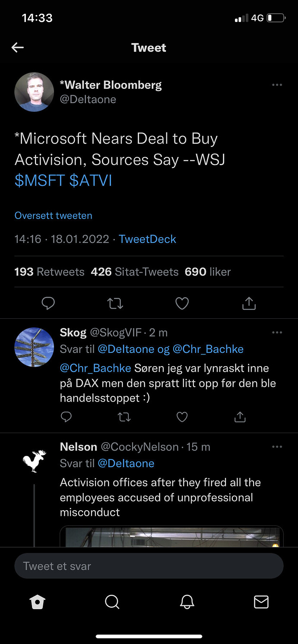
Task: Like the main tweet
Action: (182, 304)
